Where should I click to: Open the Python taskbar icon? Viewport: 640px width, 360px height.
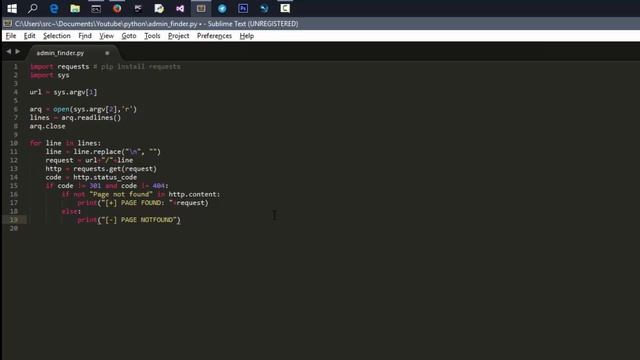click(159, 8)
